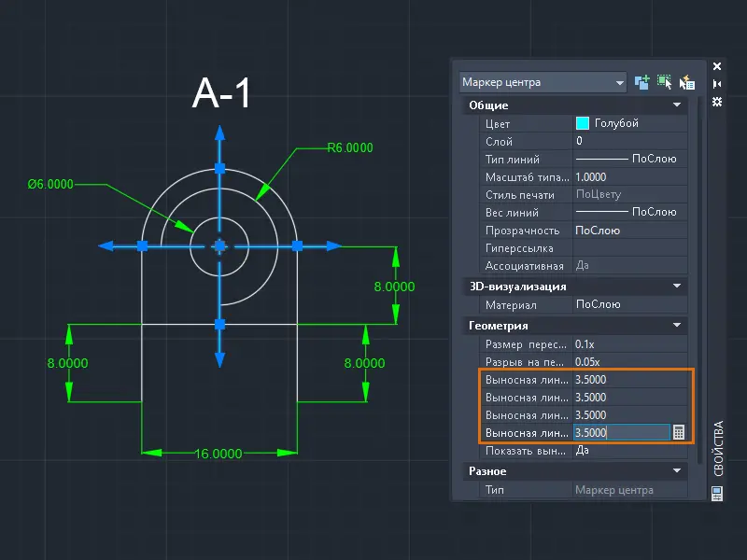Screen dimensions: 747x560
Task: Click the Голубой color swatch
Action: coord(583,123)
